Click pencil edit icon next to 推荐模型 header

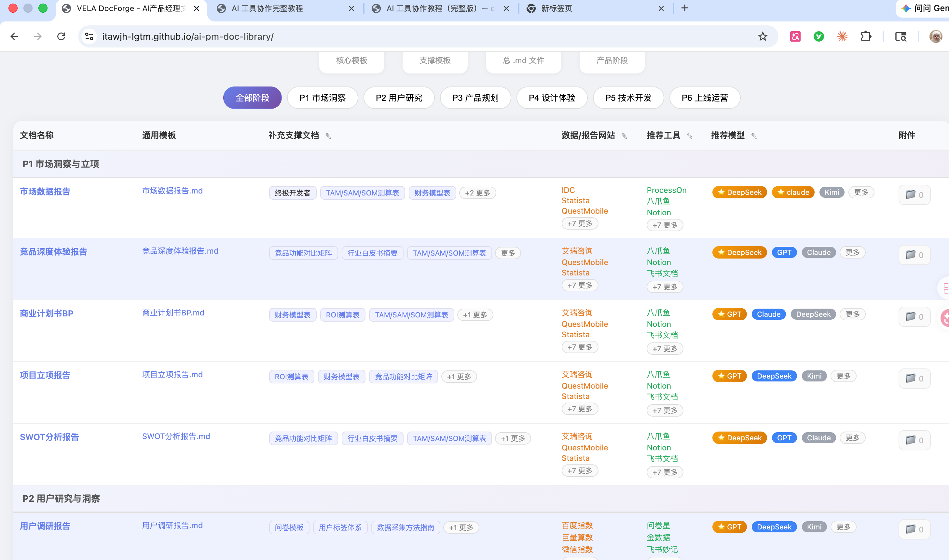pyautogui.click(x=754, y=136)
